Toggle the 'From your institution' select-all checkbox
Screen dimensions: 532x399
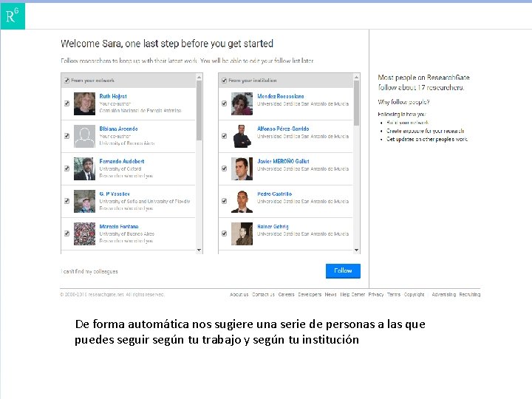click(x=225, y=81)
